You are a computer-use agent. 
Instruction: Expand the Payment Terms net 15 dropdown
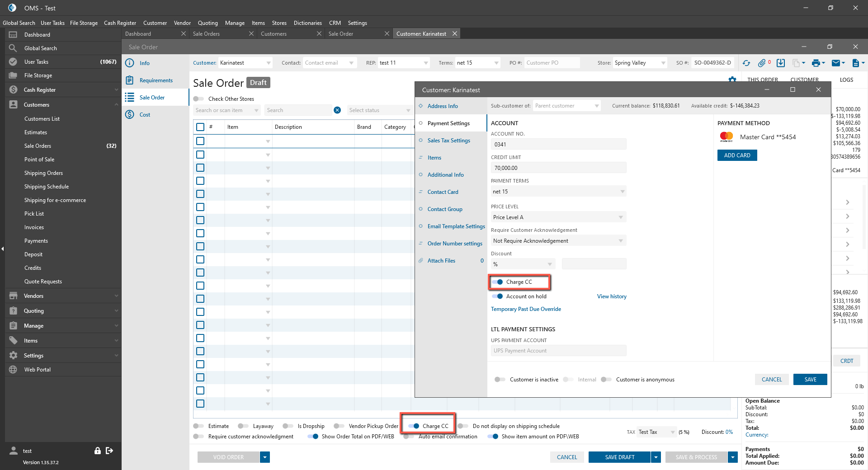558,192
